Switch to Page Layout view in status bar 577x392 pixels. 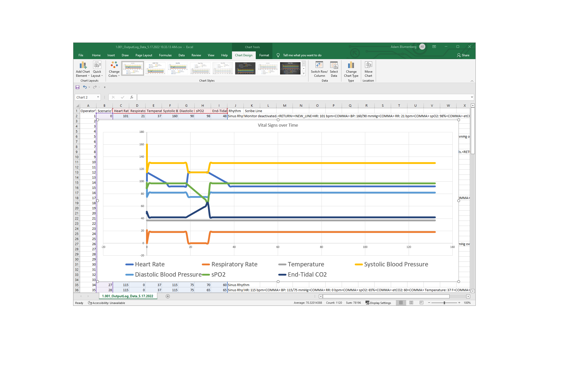pyautogui.click(x=411, y=303)
